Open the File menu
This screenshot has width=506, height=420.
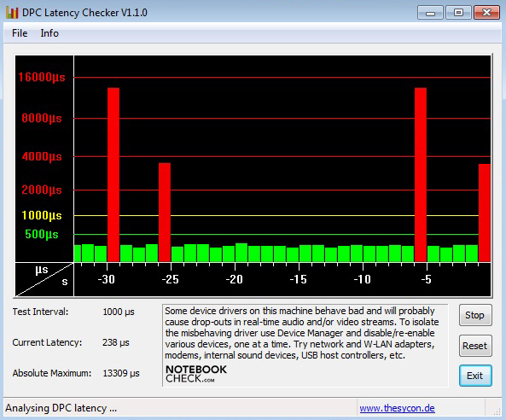(x=20, y=33)
